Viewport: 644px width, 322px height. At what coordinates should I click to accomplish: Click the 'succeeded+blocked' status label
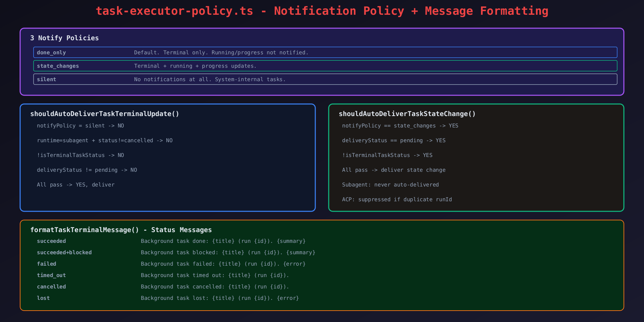pyautogui.click(x=64, y=253)
